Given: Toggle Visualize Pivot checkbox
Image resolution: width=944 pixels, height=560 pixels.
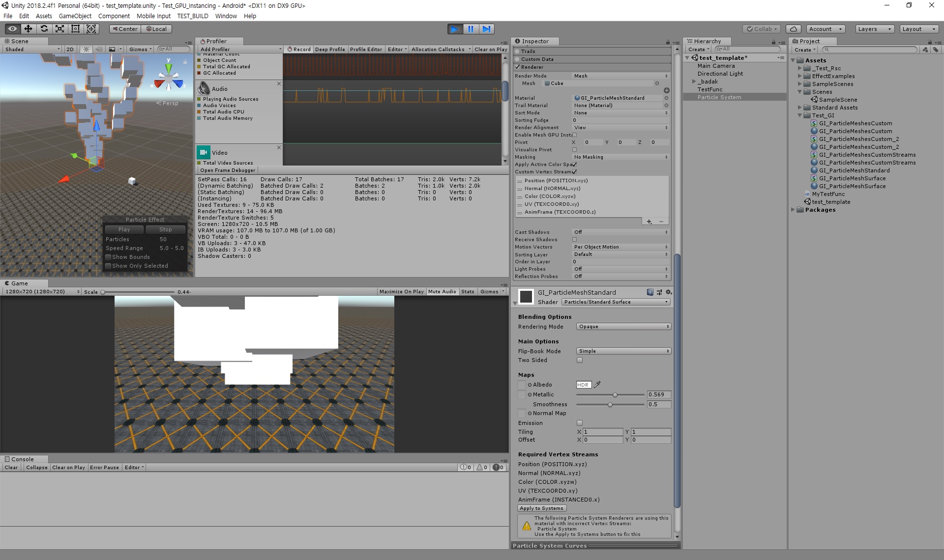Looking at the screenshot, I should coord(574,150).
